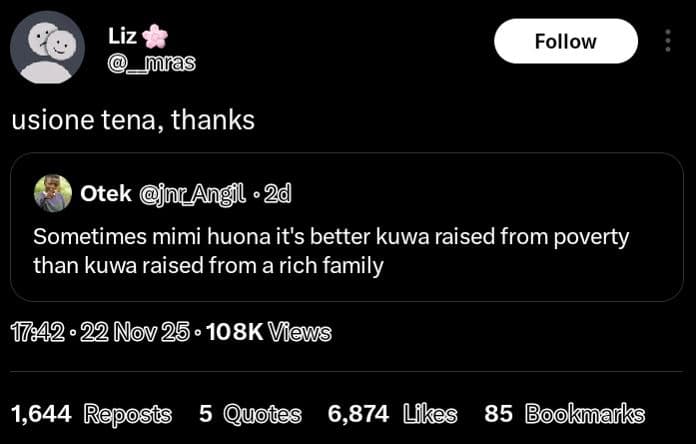Open the 6,874 Likes list
This screenshot has height=444, width=696.
[x=392, y=414]
